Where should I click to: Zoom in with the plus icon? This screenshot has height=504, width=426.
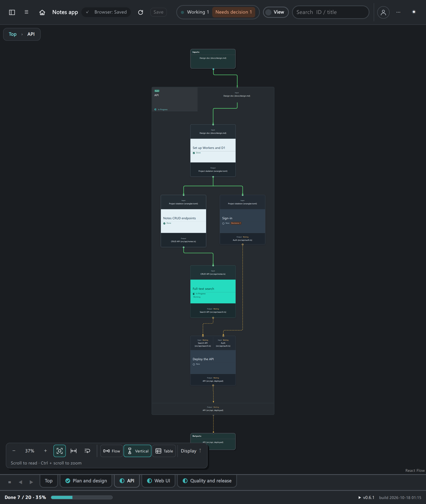45,451
